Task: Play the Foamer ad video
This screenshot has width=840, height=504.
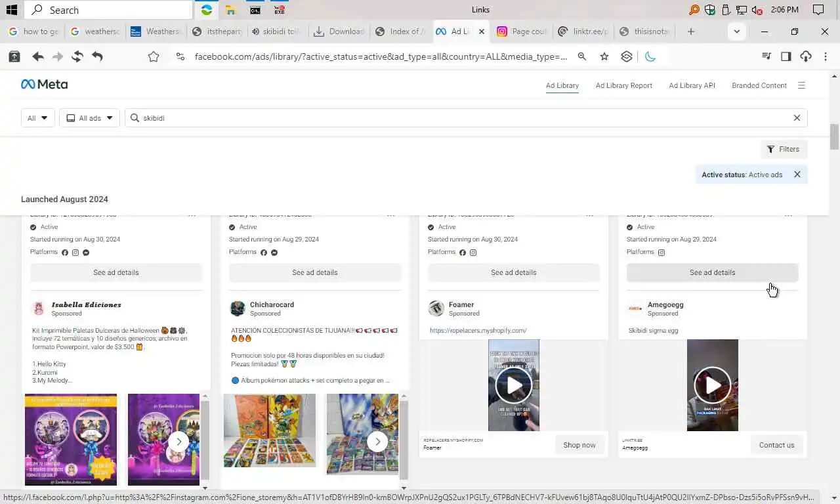Action: (514, 385)
